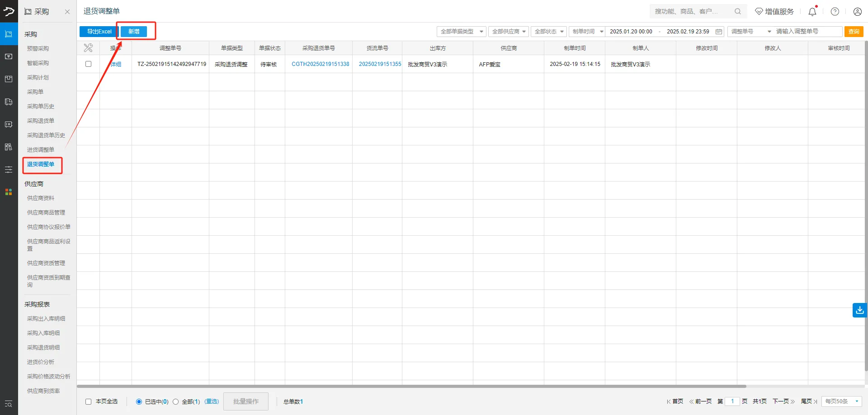Select the 全部(1) radio button
This screenshot has width=868, height=415.
176,401
